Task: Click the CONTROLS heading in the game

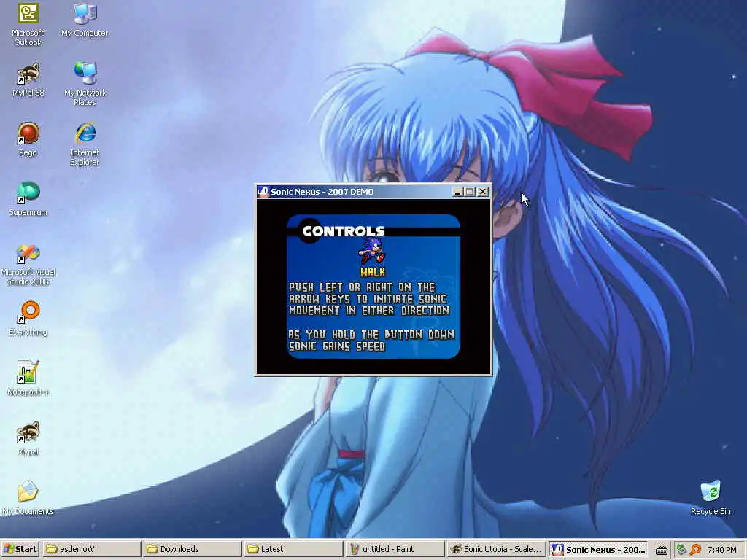Action: pos(344,231)
